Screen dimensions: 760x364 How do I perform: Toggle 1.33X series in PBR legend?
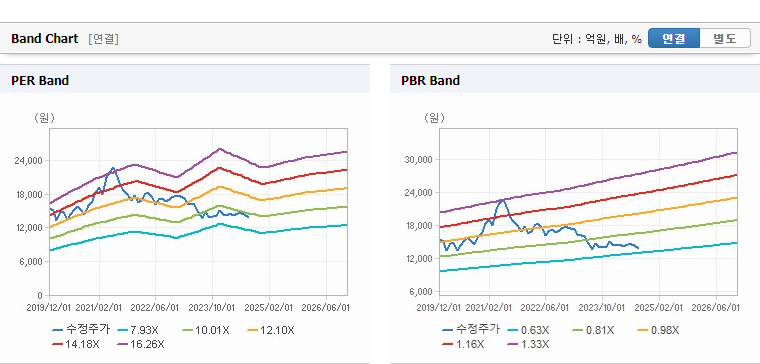coord(528,345)
